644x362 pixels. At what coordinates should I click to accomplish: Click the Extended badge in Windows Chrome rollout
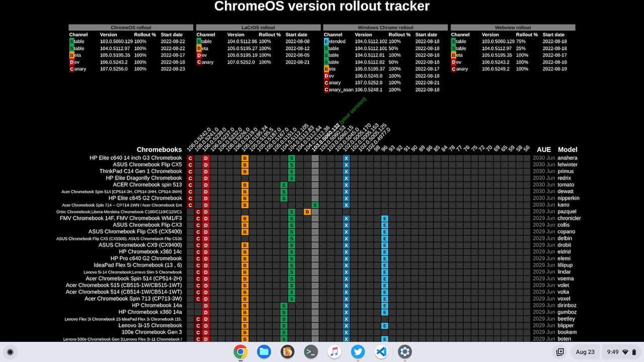(327, 41)
